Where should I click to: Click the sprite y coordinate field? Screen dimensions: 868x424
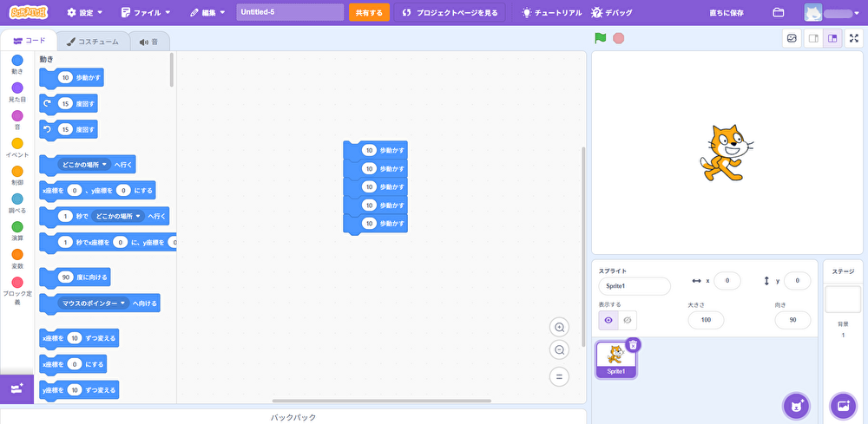tap(797, 281)
